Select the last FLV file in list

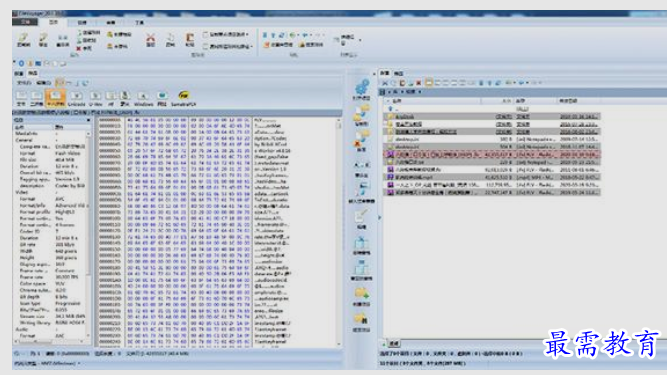pyautogui.click(x=492, y=192)
